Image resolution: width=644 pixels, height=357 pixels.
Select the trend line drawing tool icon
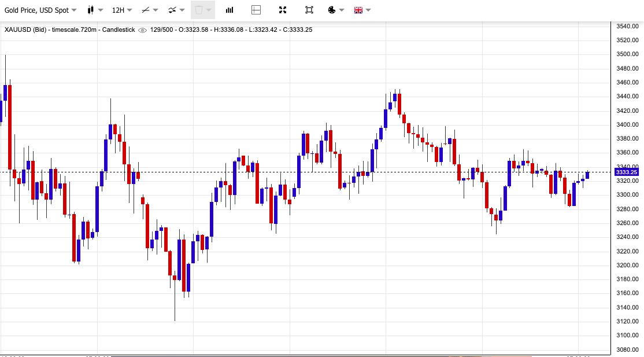click(x=146, y=10)
